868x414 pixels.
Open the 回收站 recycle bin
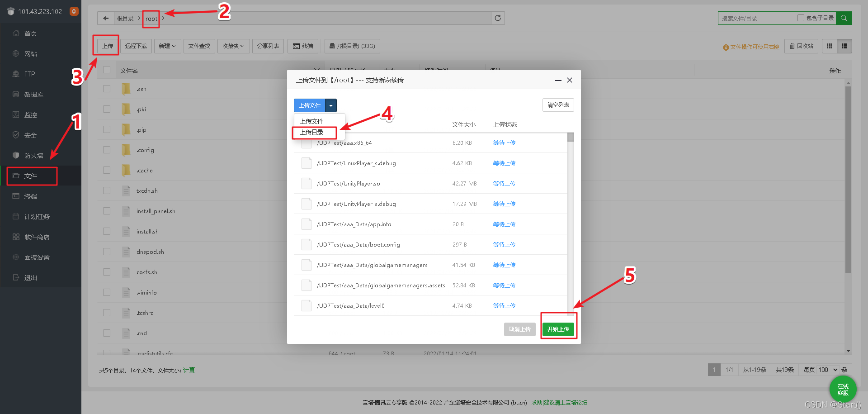(801, 46)
